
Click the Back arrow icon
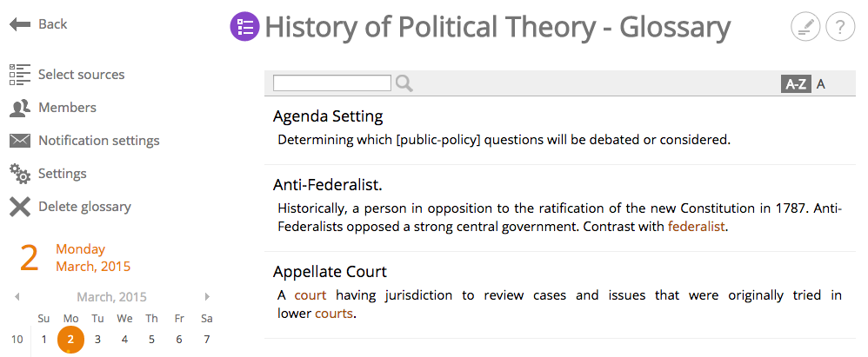tap(20, 24)
